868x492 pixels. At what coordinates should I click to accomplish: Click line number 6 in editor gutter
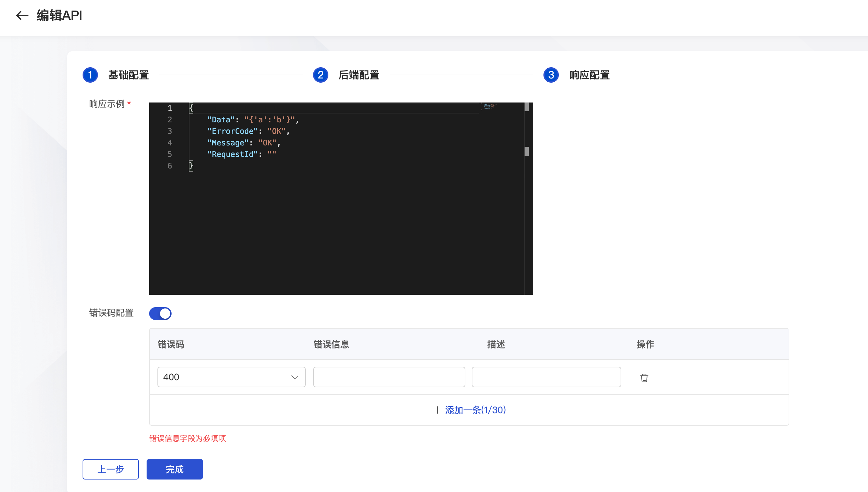click(170, 166)
